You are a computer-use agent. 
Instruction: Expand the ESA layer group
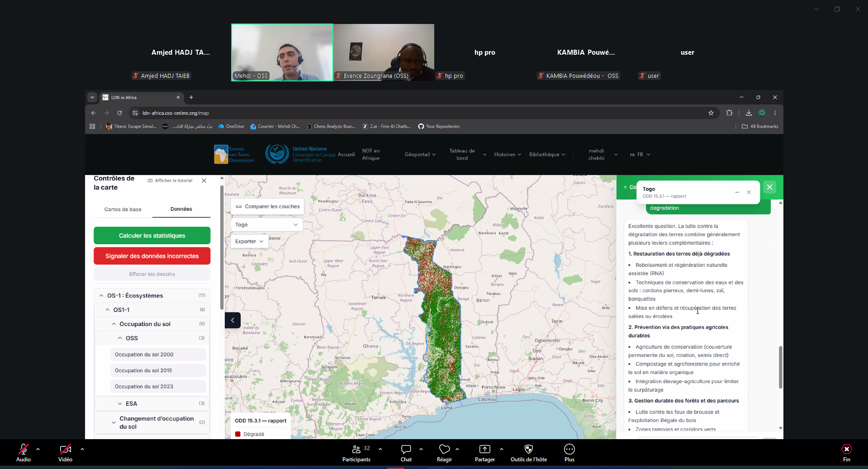[x=152, y=403]
